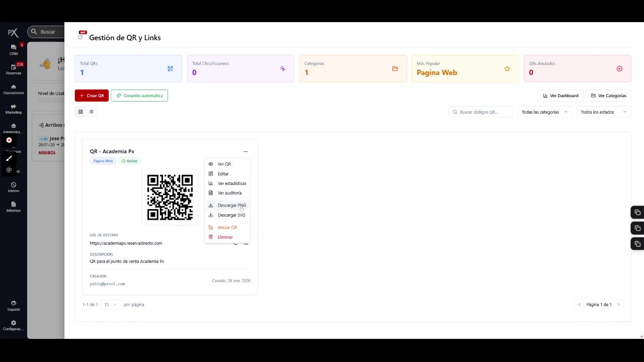Open Reservas in the sidebar
The height and width of the screenshot is (362, 644).
[14, 69]
